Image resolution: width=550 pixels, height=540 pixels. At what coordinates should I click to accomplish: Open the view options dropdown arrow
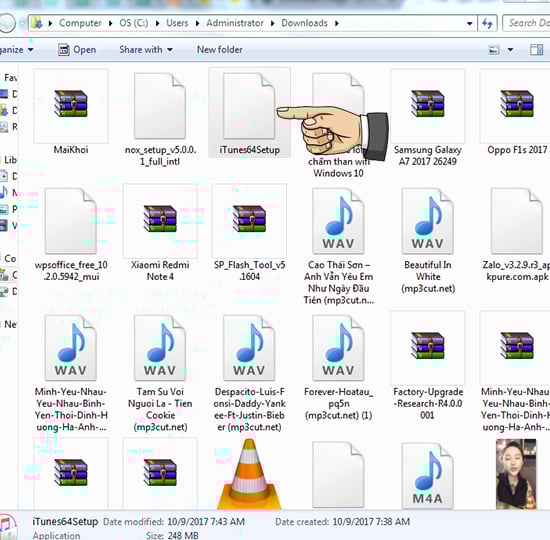(x=510, y=50)
